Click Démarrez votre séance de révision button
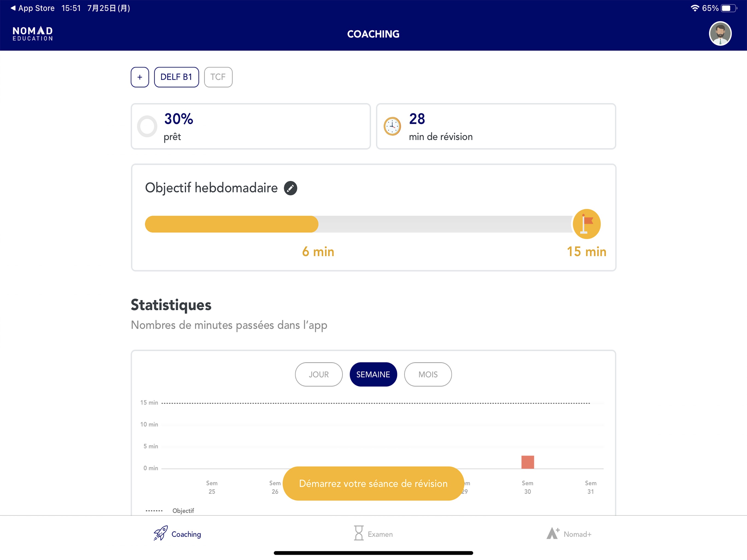 [x=373, y=483]
